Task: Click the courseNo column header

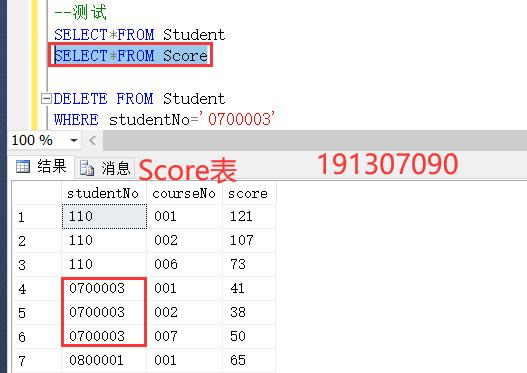Action: coord(184,193)
